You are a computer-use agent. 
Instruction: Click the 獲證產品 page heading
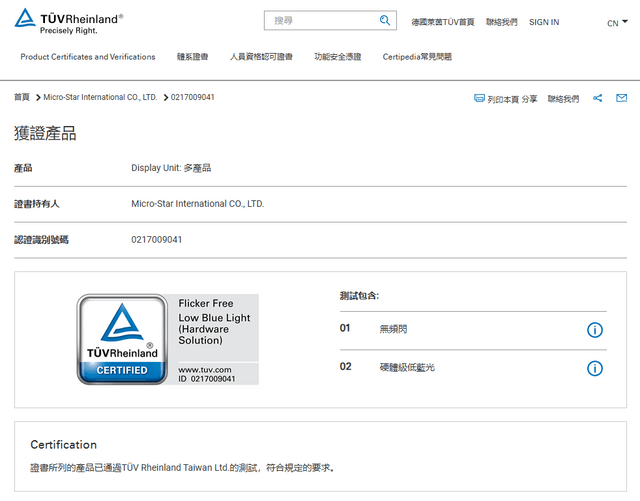click(45, 134)
